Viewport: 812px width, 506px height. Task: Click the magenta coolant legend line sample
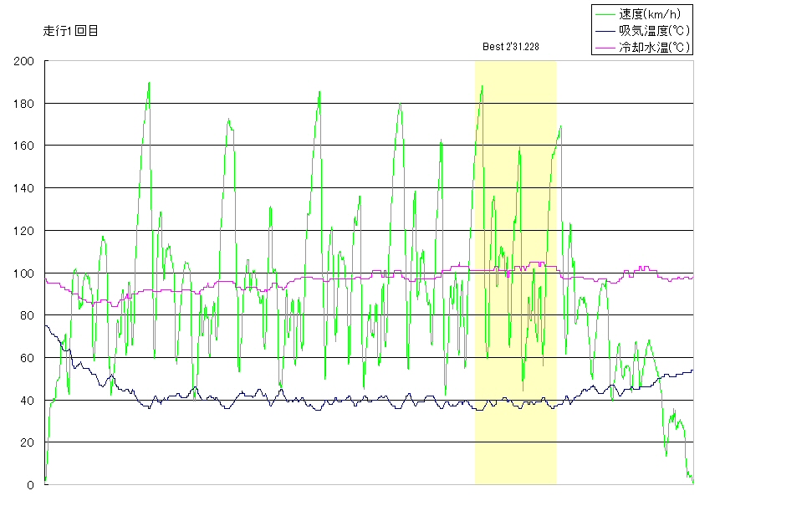605,48
